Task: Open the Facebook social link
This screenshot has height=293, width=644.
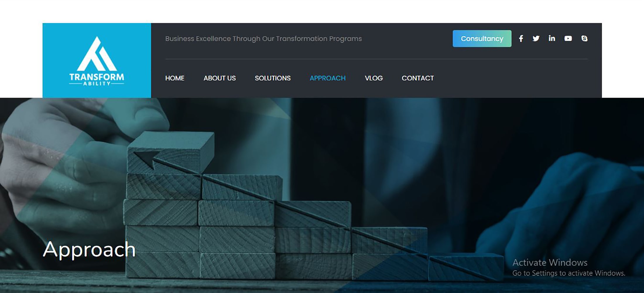Action: (x=521, y=39)
